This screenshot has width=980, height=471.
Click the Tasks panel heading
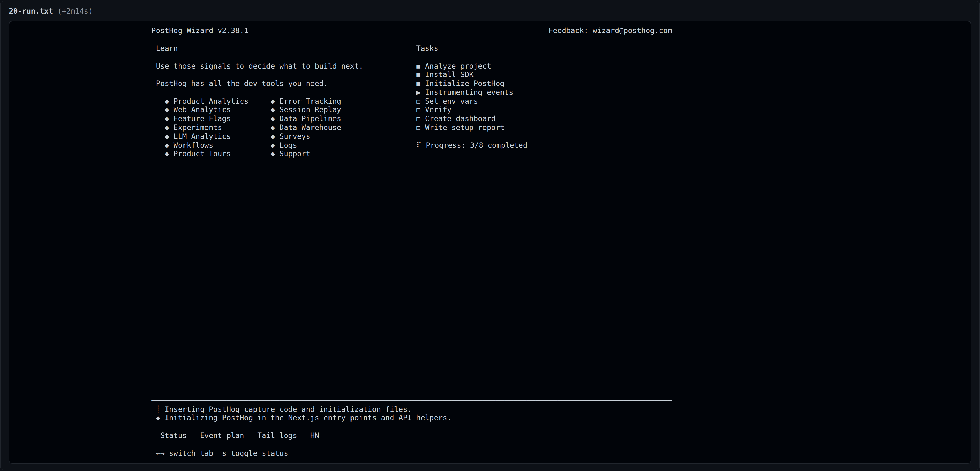click(x=427, y=48)
